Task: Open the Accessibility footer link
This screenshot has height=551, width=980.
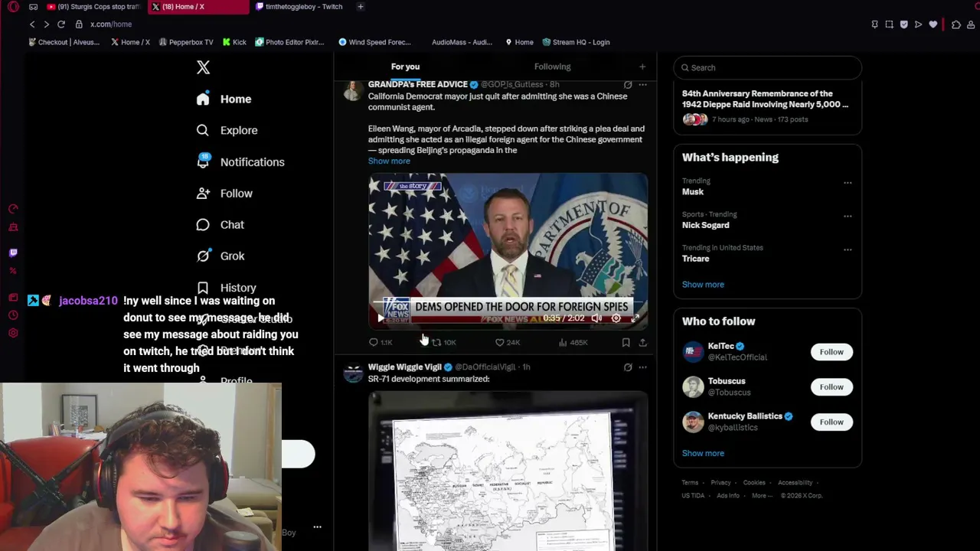Action: tap(795, 483)
